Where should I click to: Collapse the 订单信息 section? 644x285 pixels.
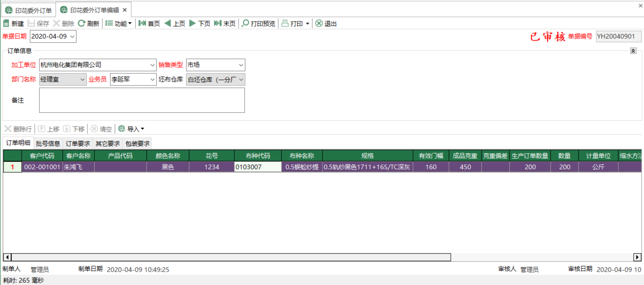(633, 51)
